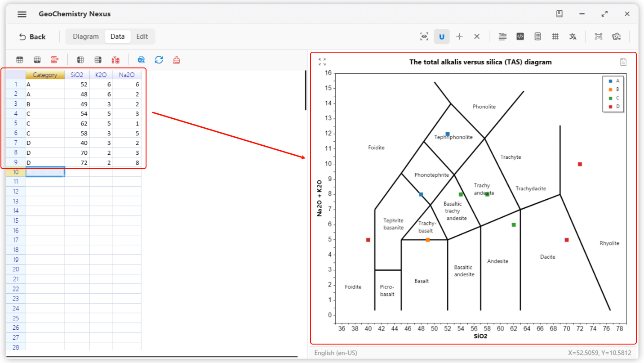
Task: Toggle the eye focus view icon
Action: tap(424, 37)
